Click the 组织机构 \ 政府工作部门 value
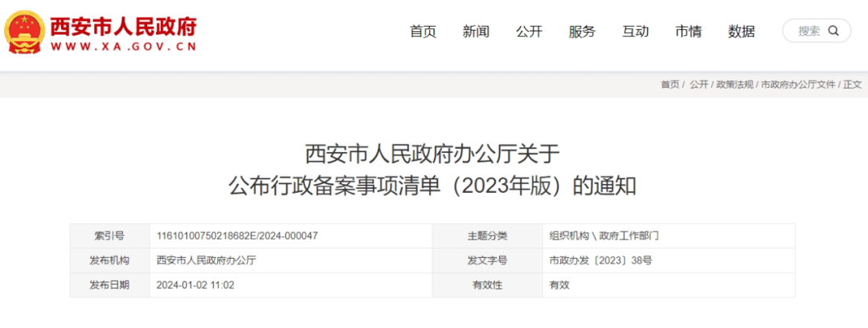 point(604,236)
